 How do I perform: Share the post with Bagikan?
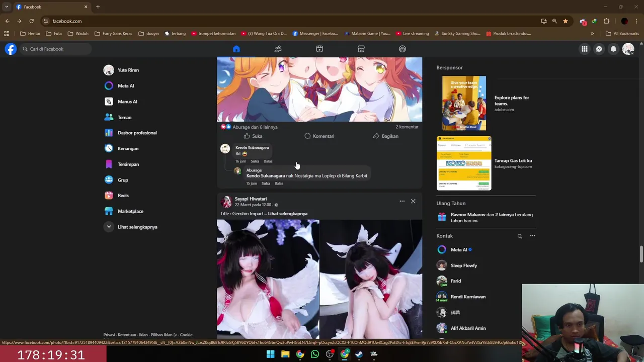(x=386, y=136)
